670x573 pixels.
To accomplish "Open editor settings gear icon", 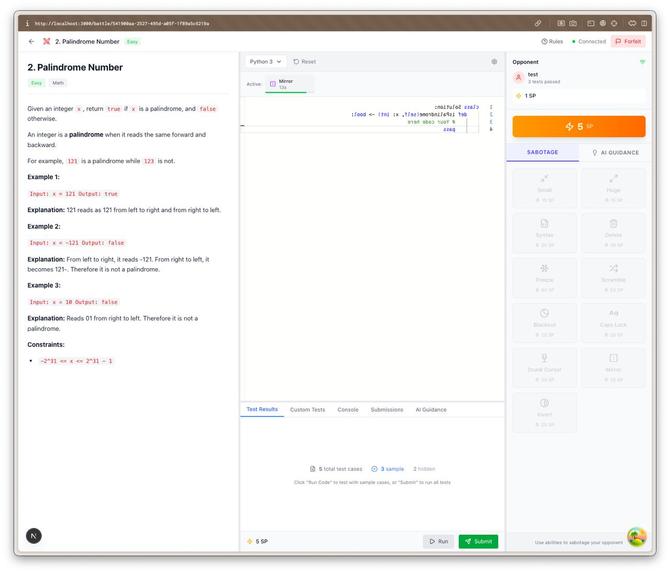I will (x=494, y=62).
